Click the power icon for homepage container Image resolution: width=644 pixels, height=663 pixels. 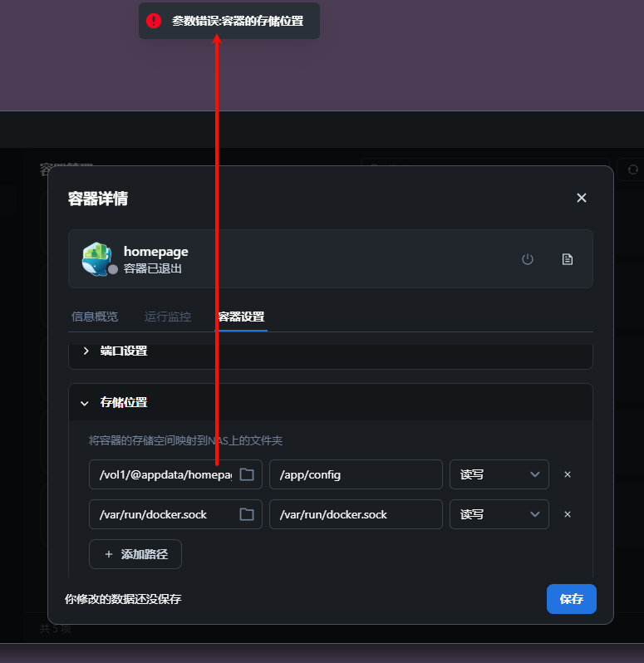(528, 258)
